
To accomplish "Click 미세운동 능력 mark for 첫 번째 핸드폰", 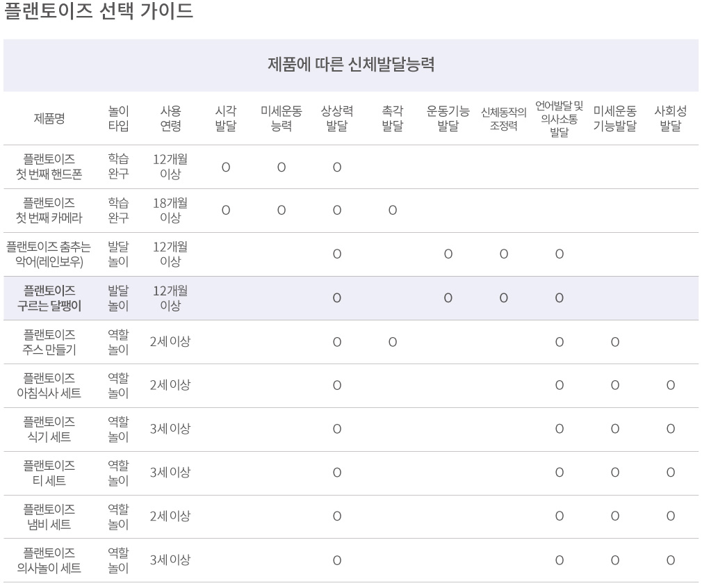I will (281, 168).
